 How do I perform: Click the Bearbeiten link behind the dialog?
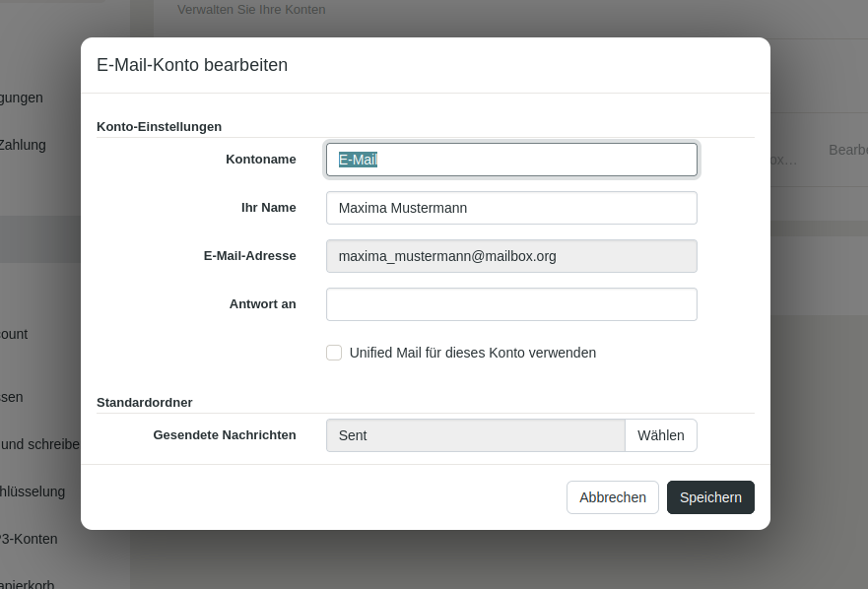pyautogui.click(x=847, y=150)
